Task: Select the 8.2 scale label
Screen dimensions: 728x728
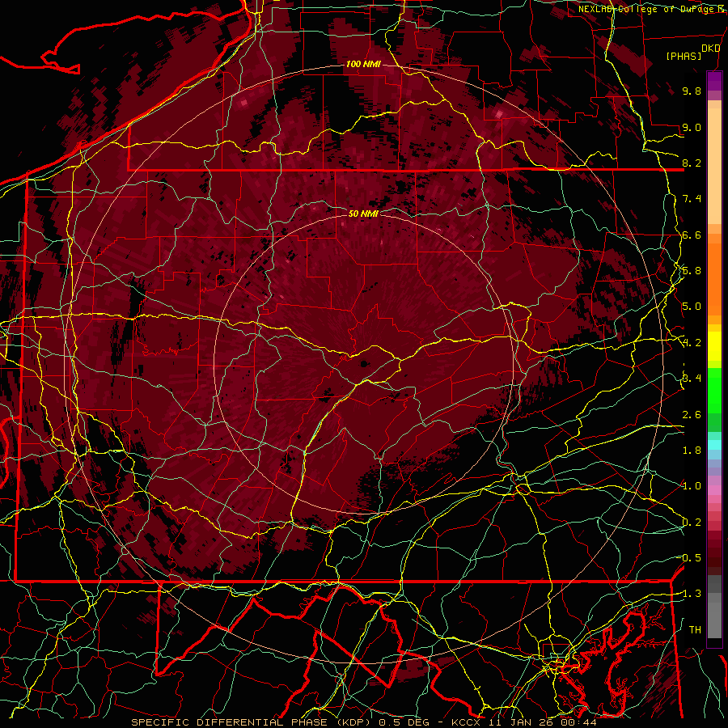Action: [692, 163]
